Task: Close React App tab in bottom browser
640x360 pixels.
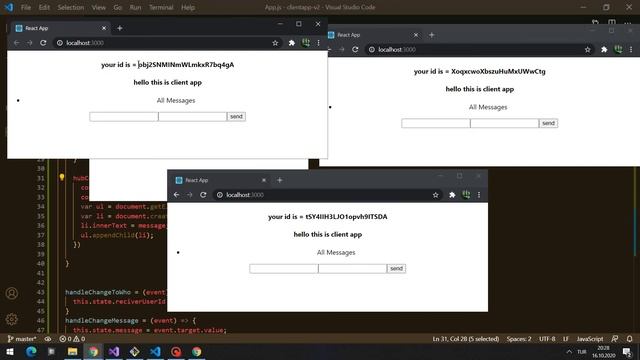Action: pos(264,180)
